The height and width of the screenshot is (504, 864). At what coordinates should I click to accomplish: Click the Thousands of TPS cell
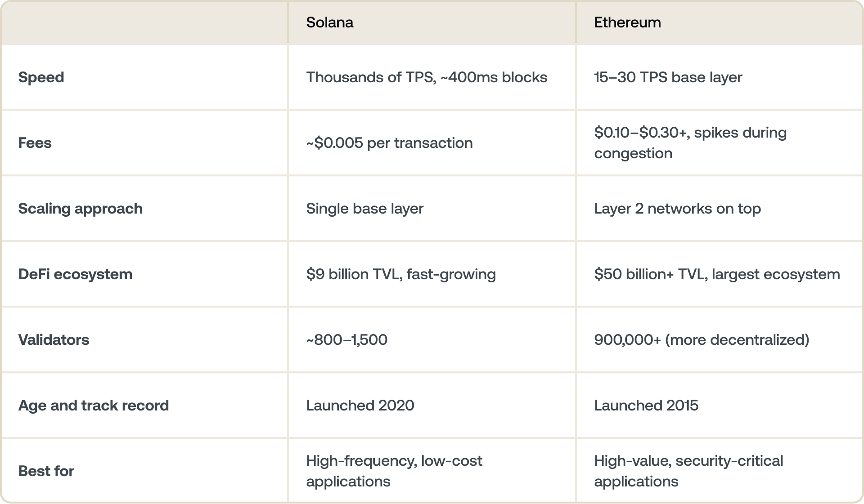coord(426,77)
